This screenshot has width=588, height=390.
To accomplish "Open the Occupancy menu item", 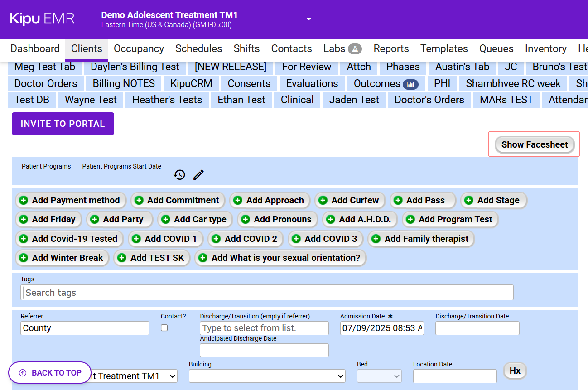I will (x=139, y=49).
